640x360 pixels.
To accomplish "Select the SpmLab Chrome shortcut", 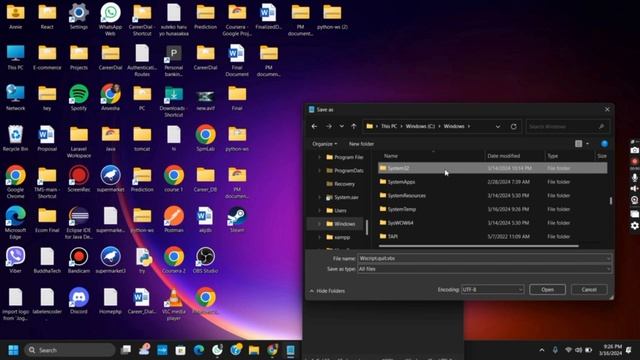I will point(205,139).
